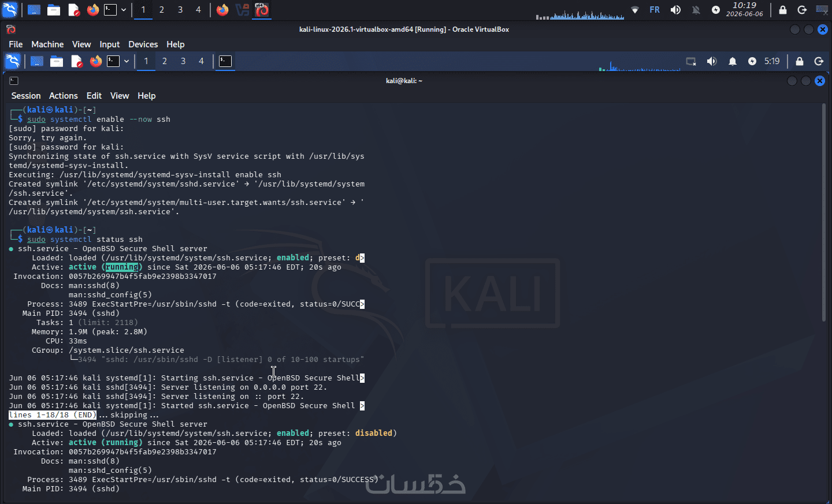
Task: Switch to guest workspace 2
Action: tap(165, 61)
